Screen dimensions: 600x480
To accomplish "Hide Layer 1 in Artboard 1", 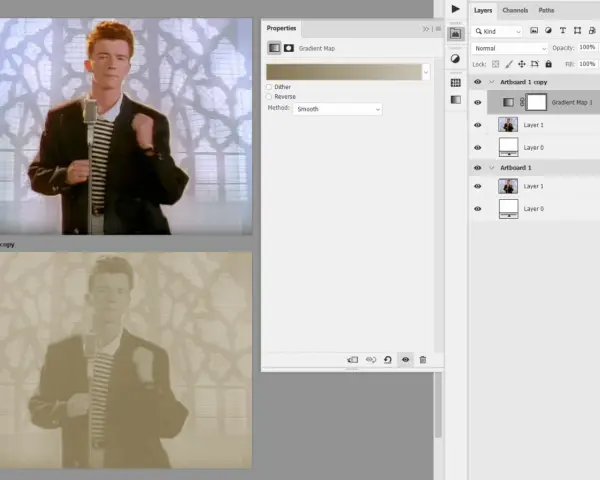I will click(478, 186).
